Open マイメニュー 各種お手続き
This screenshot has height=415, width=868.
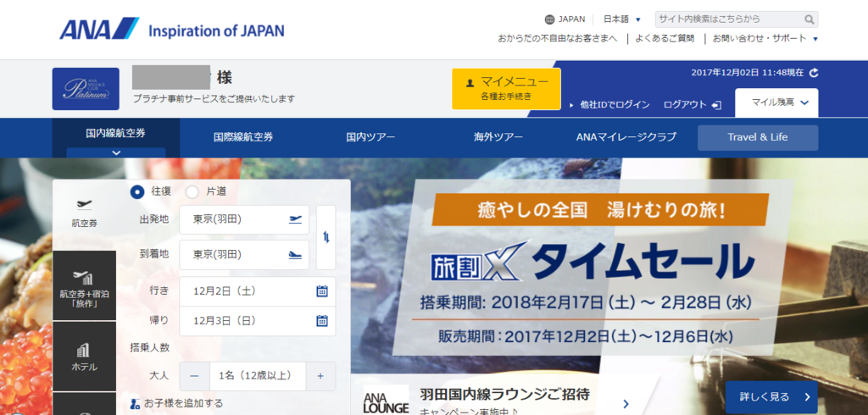coord(507,89)
